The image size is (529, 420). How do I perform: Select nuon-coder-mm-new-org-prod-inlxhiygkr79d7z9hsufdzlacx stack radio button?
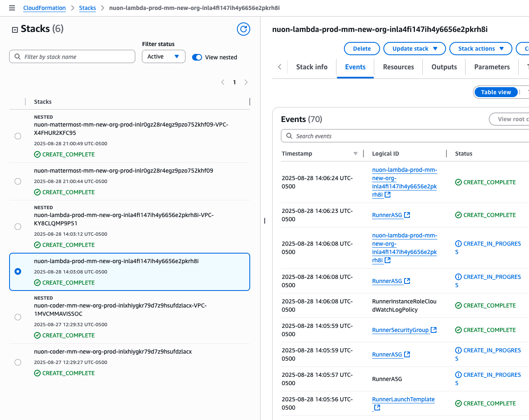18,362
